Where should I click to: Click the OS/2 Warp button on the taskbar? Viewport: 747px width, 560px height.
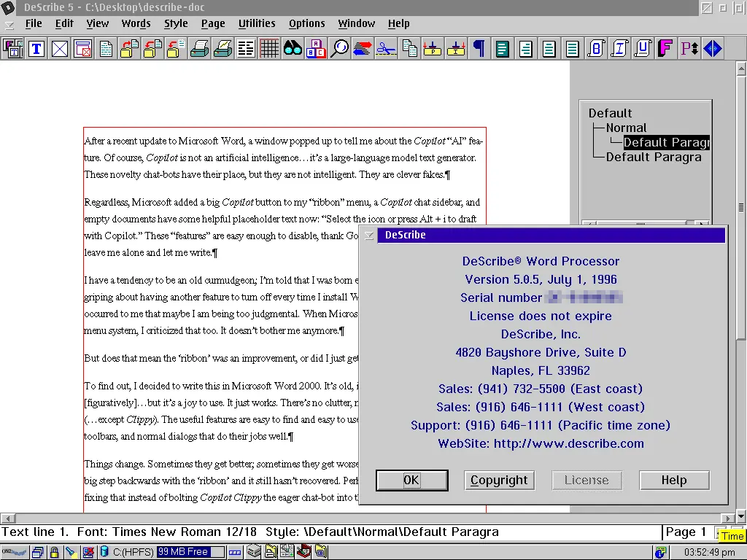15,552
